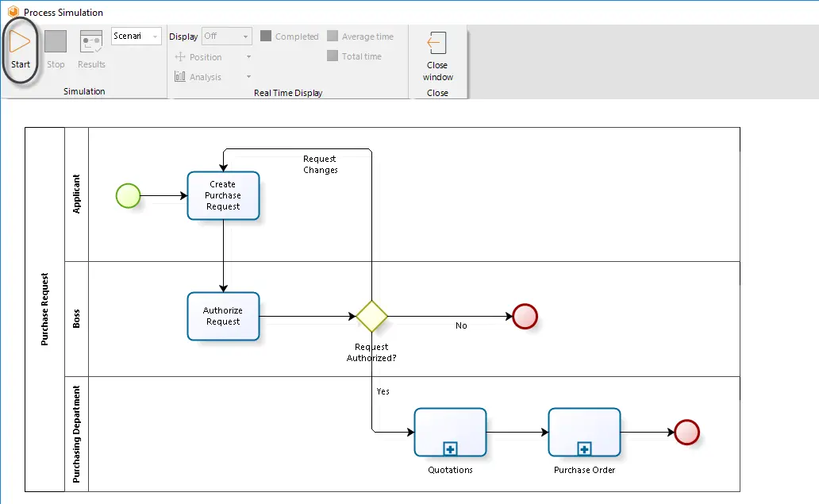The width and height of the screenshot is (819, 504).
Task: Expand the Analysis dropdown arrow
Action: coord(248,77)
